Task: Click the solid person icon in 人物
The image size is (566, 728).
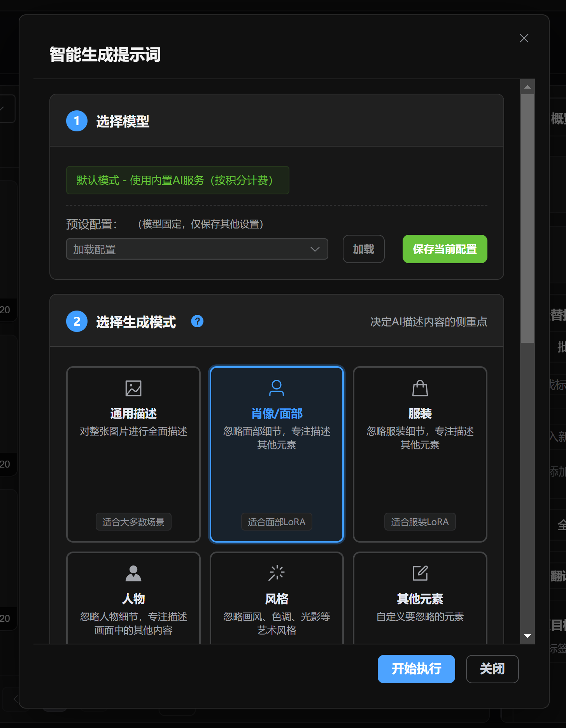Action: click(x=133, y=573)
